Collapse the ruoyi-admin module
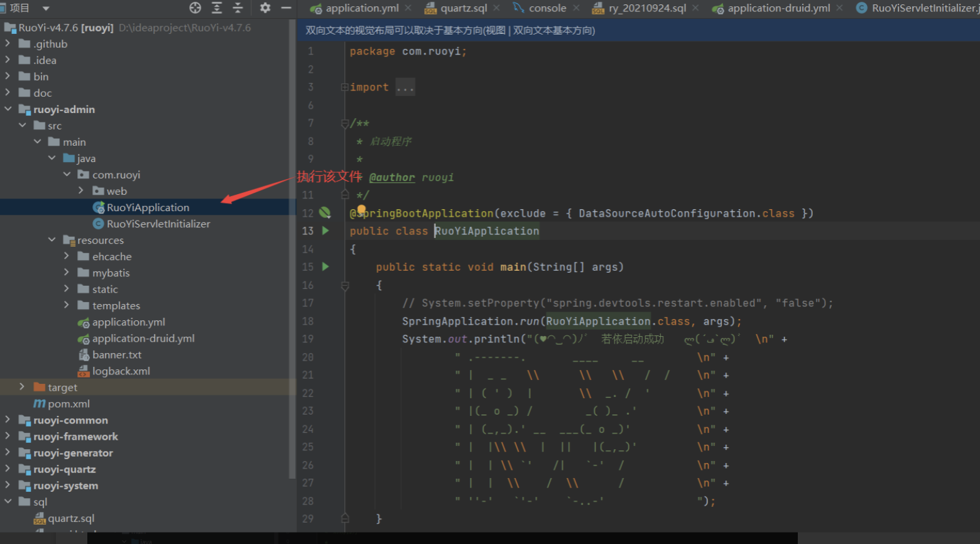The width and height of the screenshot is (980, 544). pos(8,109)
